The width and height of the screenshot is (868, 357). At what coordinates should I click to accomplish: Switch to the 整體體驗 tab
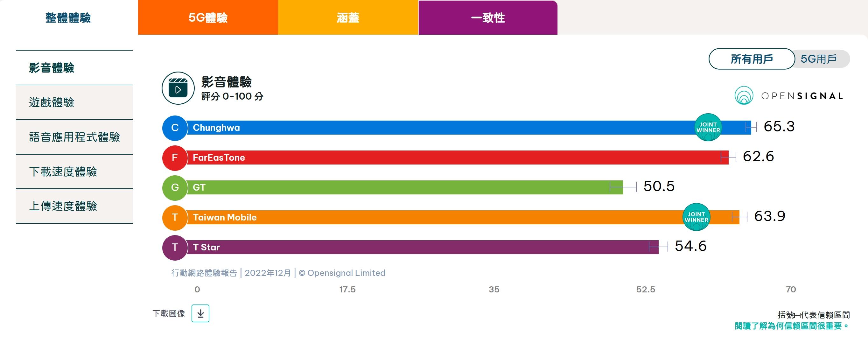click(x=68, y=17)
